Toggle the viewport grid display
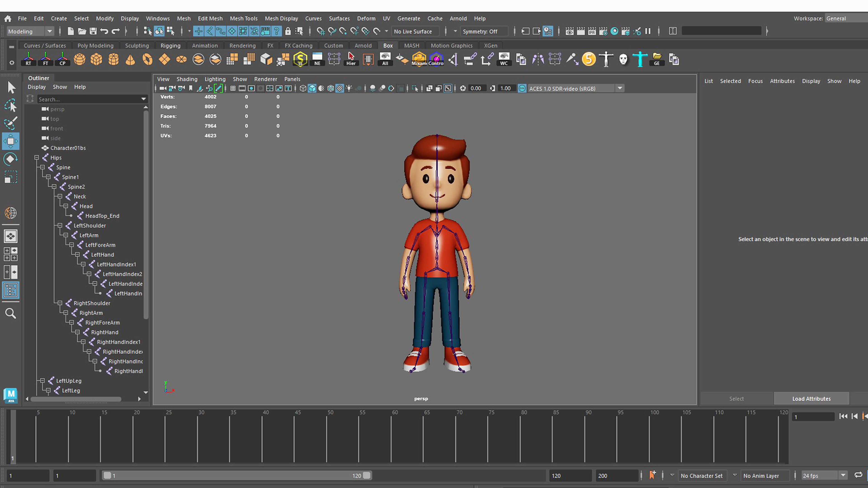 pyautogui.click(x=233, y=88)
